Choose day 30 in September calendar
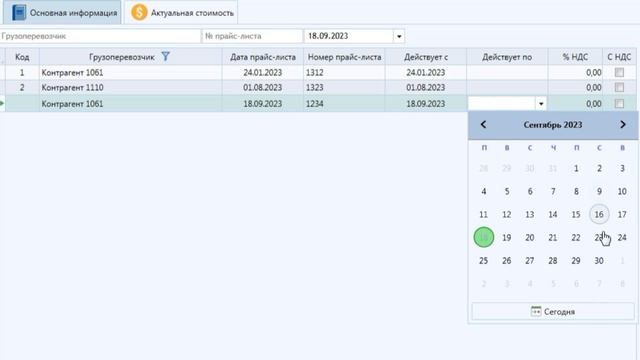Screen dimensions: 640x360 pos(599,260)
